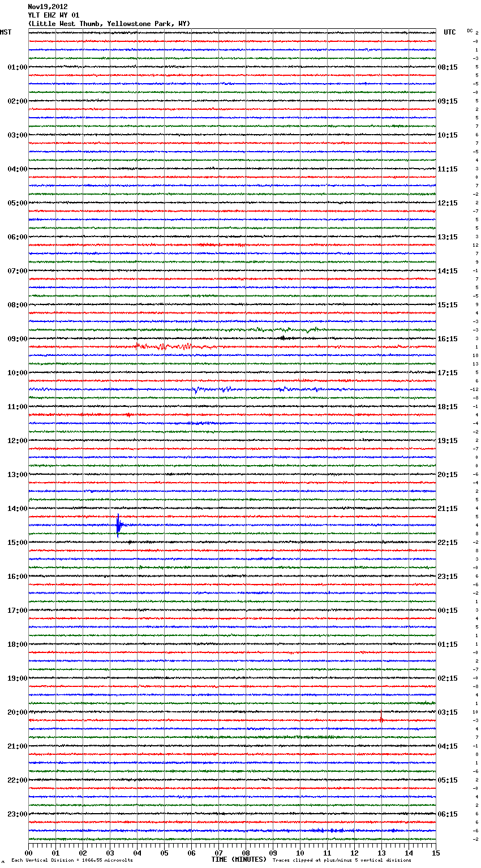The width and height of the screenshot is (481, 868).
Task: Select the 10:00 MST time label
Action: [x=18, y=373]
